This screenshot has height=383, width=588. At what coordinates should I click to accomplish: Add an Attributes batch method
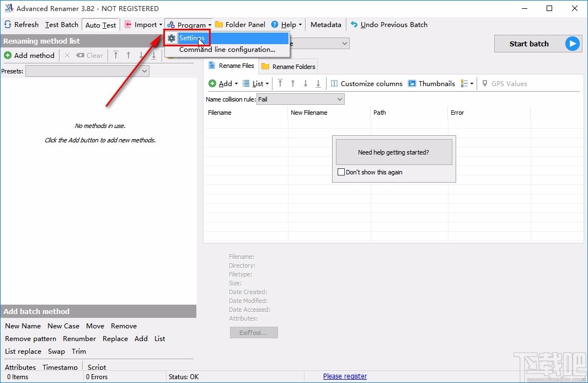pyautogui.click(x=20, y=367)
